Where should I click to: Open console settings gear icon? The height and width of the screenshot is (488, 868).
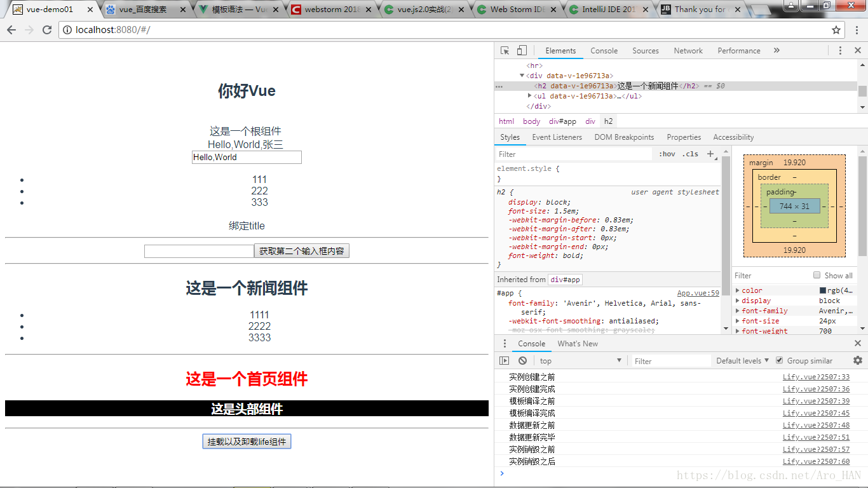[x=858, y=360]
